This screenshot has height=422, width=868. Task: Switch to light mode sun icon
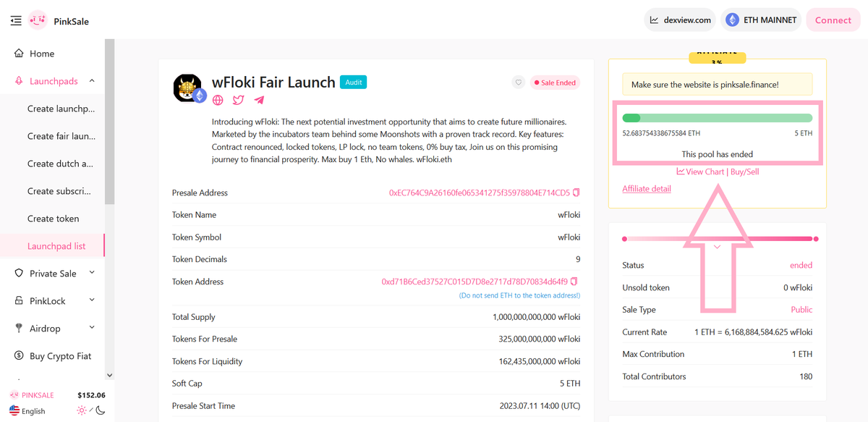tap(82, 410)
